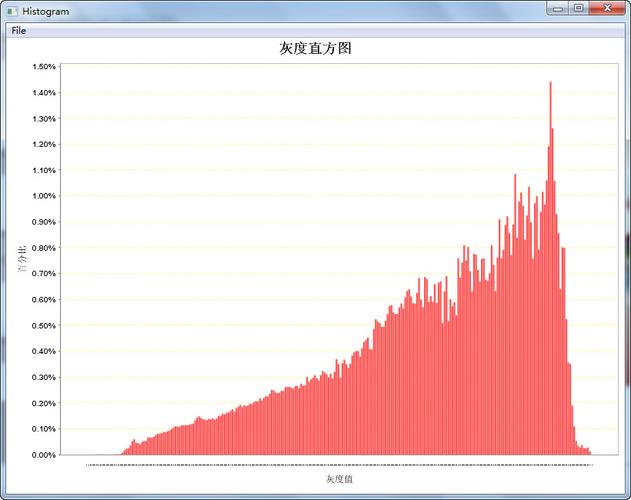Click the 1.00% y-axis tick label
631x500 pixels.
point(44,196)
